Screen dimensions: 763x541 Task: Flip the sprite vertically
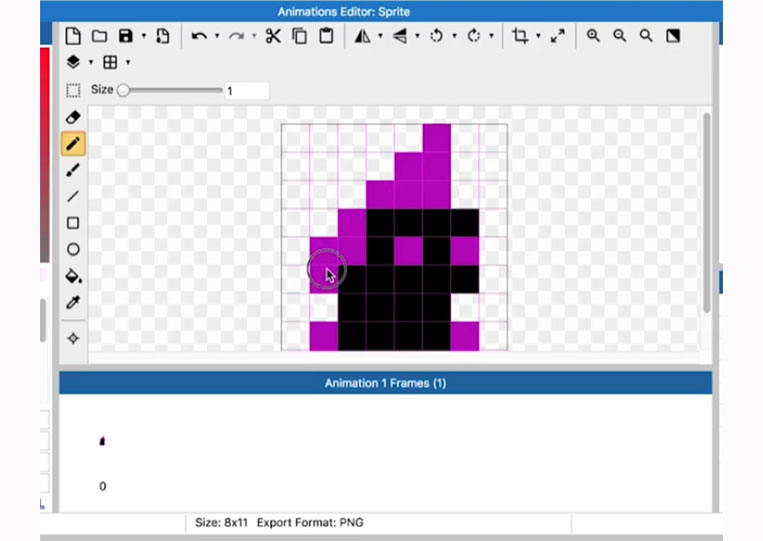(400, 36)
